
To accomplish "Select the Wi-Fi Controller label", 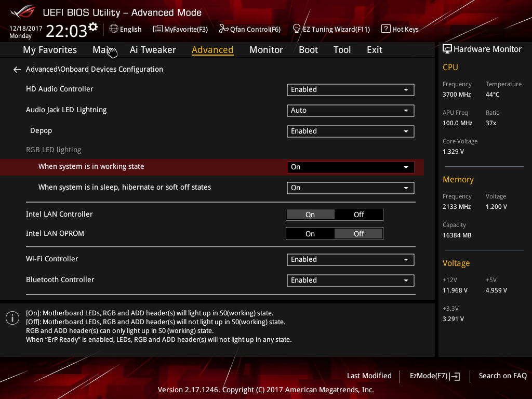I will tap(52, 259).
